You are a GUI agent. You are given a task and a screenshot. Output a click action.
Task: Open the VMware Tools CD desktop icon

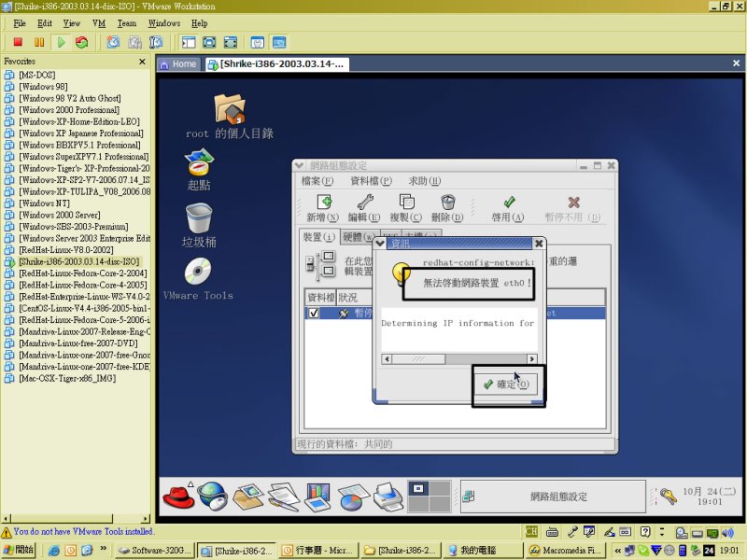point(198,272)
